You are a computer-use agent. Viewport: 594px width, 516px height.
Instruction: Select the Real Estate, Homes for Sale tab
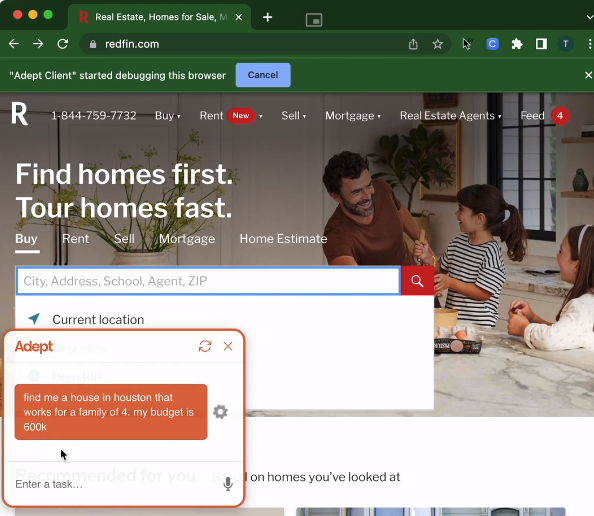point(159,17)
